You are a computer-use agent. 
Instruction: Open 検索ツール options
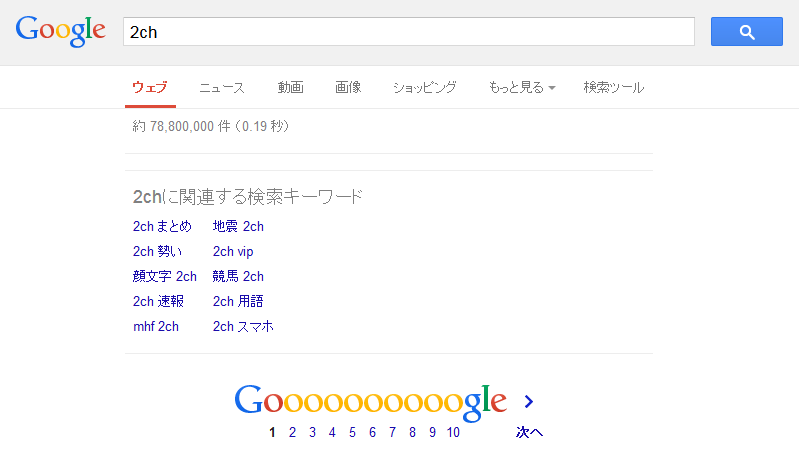pos(613,88)
